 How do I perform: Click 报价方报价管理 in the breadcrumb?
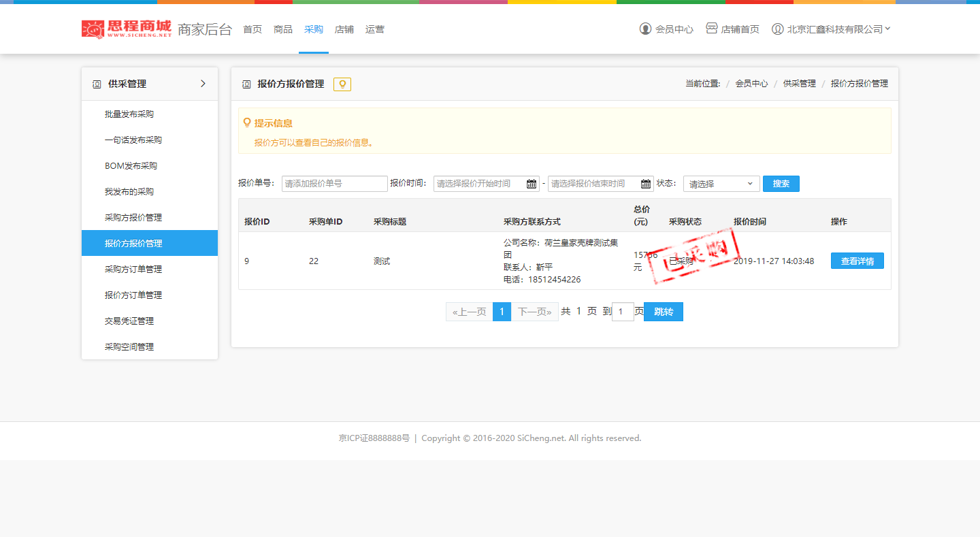[x=860, y=84]
